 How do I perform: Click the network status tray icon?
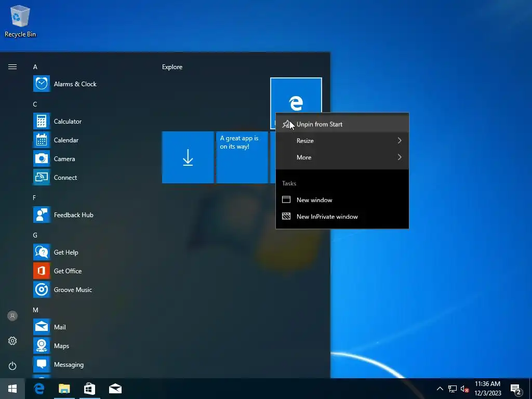(x=453, y=389)
